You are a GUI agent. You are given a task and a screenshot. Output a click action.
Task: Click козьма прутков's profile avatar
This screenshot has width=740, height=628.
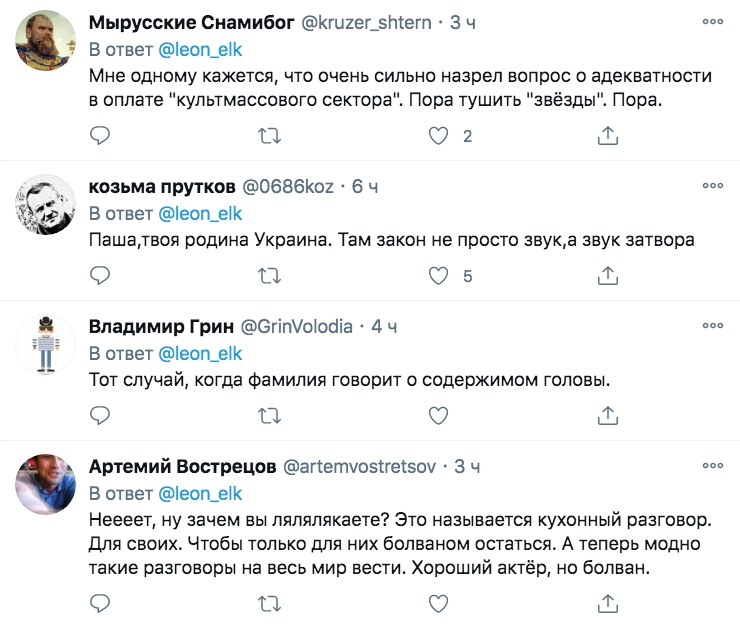tap(45, 208)
